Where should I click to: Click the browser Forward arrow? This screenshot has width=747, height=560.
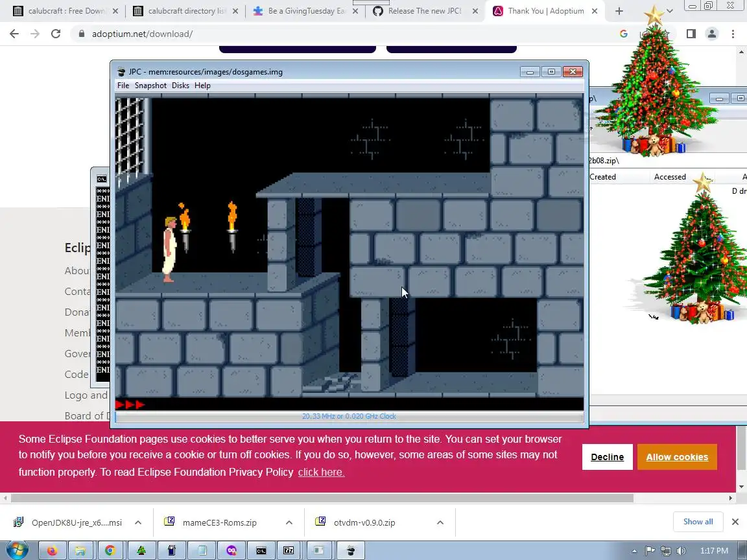35,34
